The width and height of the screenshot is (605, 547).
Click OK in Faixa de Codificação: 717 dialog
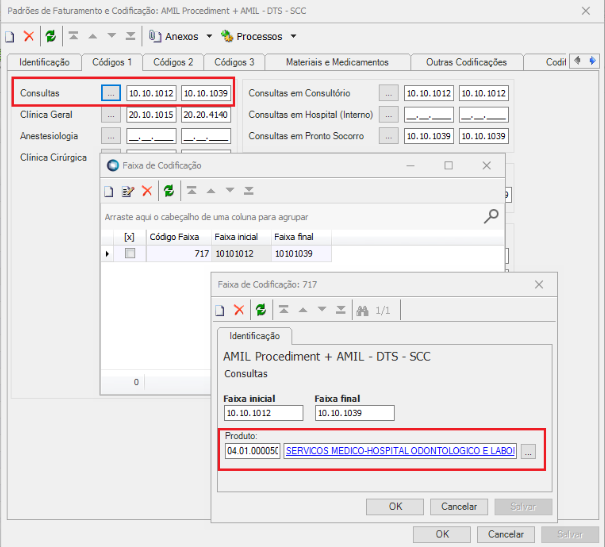[395, 506]
